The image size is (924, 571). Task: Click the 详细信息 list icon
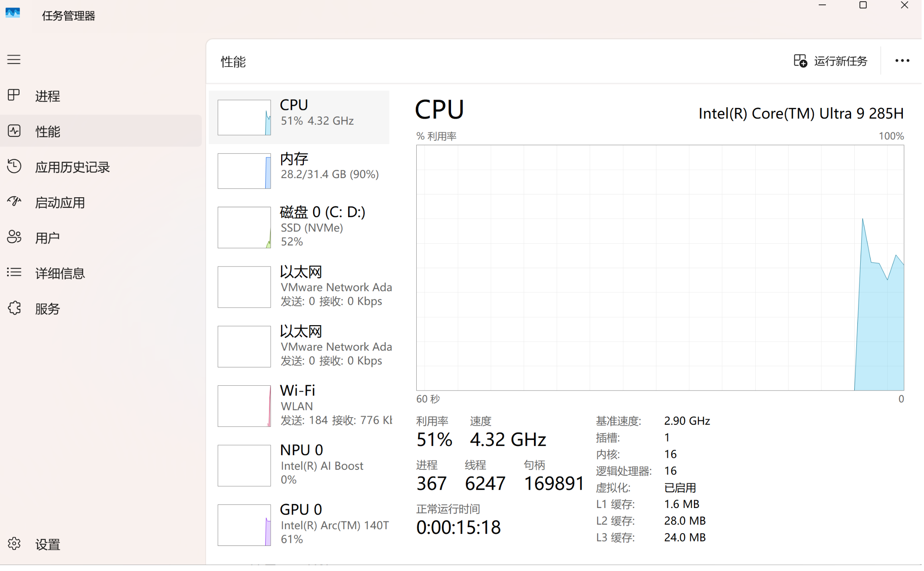pos(14,272)
